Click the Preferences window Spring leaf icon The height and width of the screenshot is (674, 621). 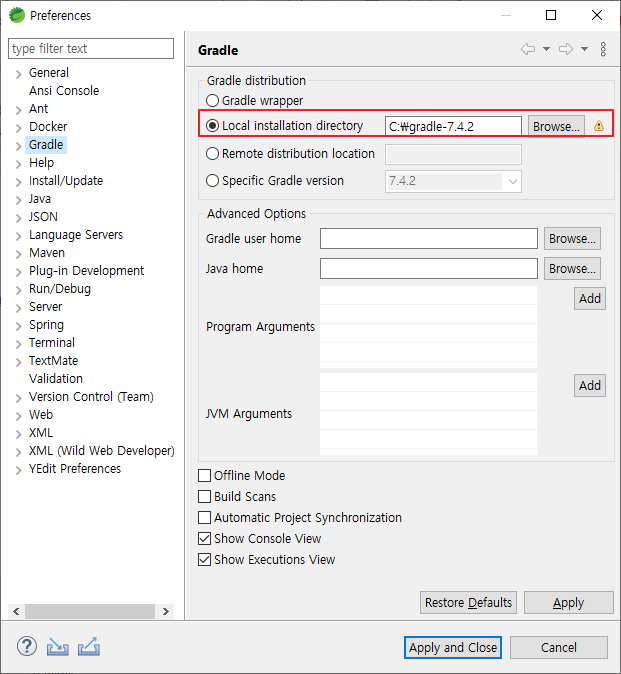(x=17, y=15)
